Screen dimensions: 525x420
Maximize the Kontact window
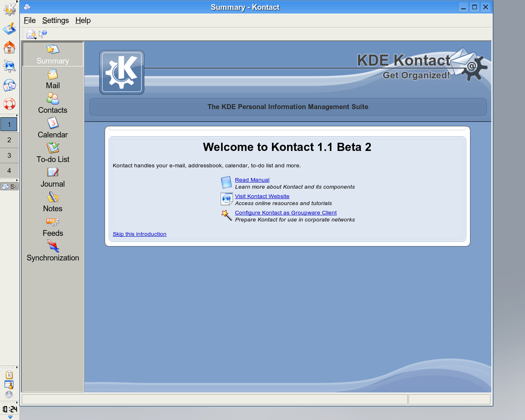pos(475,7)
